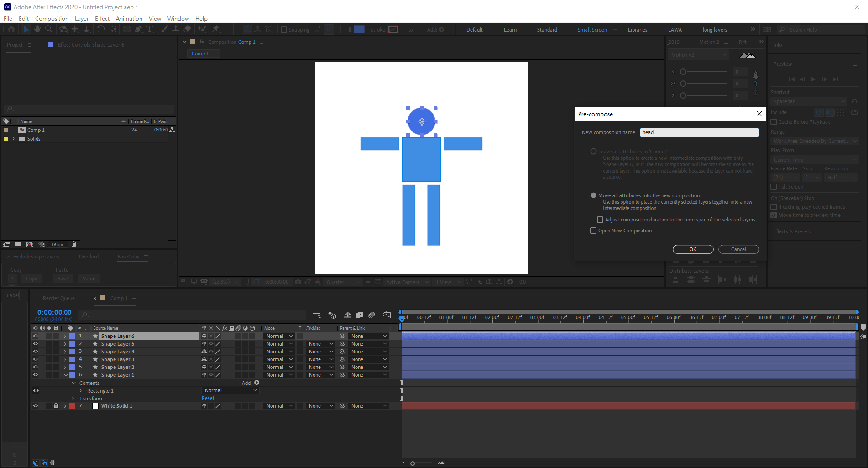Image resolution: width=868 pixels, height=468 pixels.
Task: Select Move all attributes radio button
Action: pyautogui.click(x=593, y=195)
